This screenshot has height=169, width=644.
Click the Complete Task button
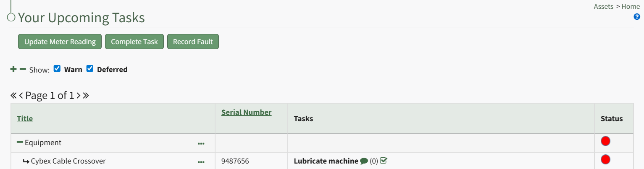[134, 42]
